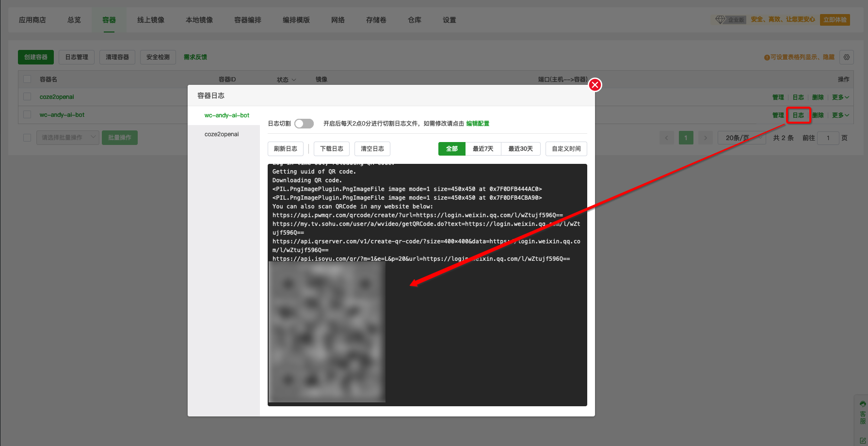Open the 存储卷 tab
This screenshot has height=446, width=868.
376,20
